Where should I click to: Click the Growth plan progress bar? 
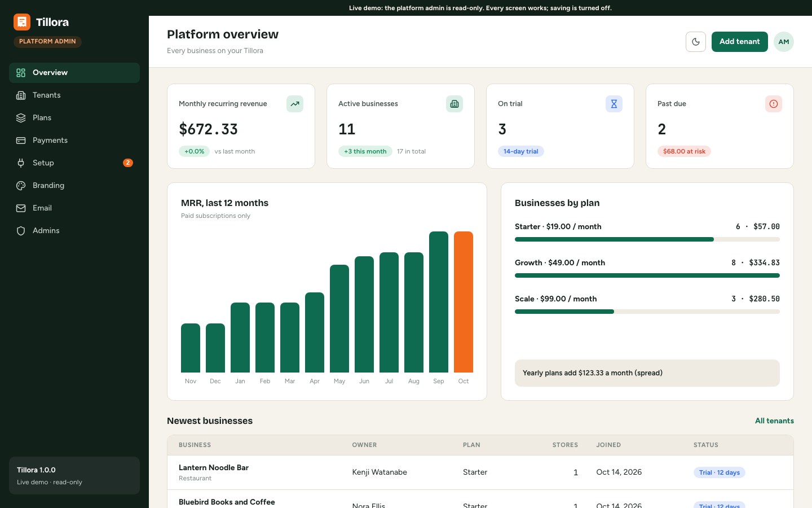click(x=647, y=275)
